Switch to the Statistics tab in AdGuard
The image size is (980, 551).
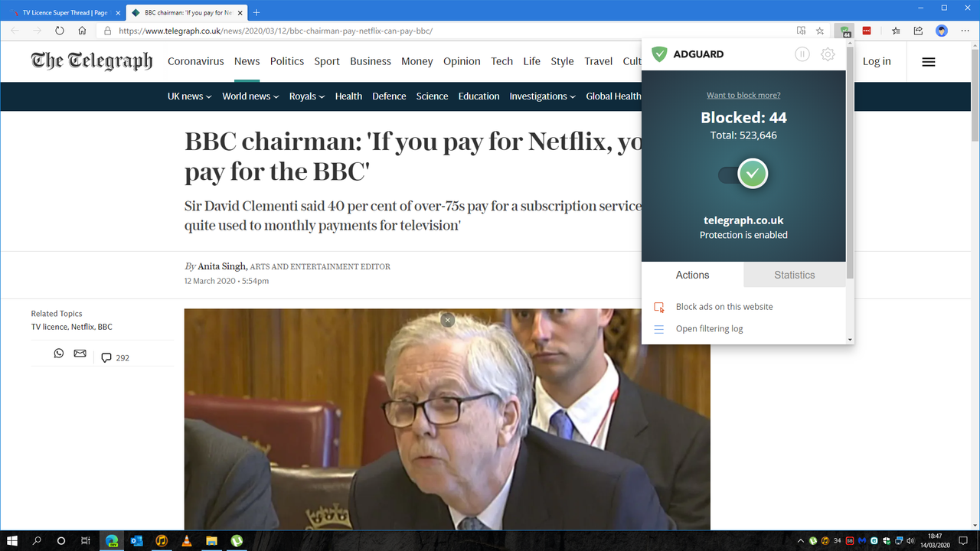(x=794, y=275)
